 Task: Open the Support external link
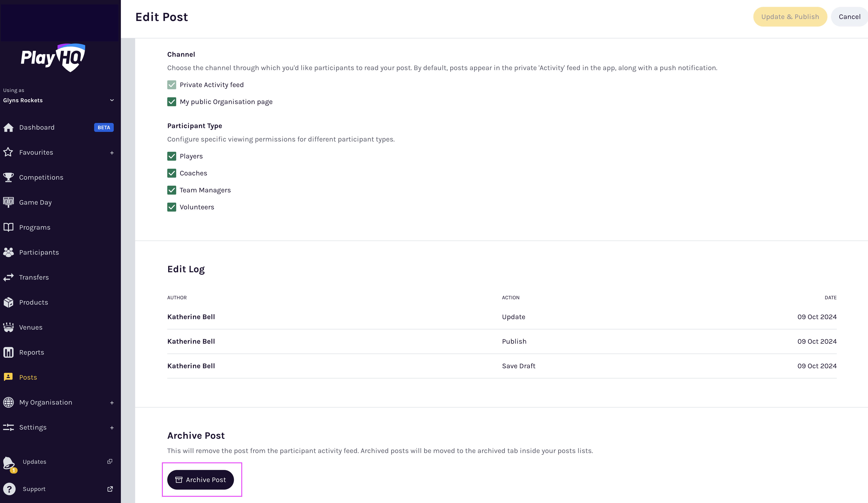click(x=110, y=489)
